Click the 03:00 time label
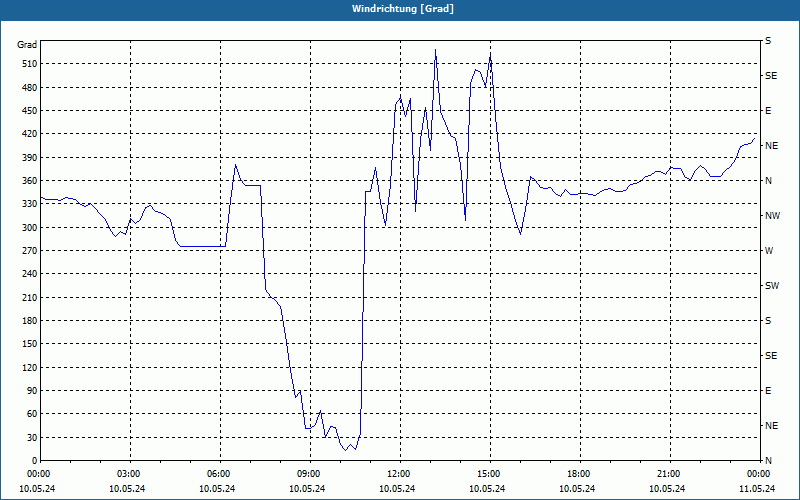The height and width of the screenshot is (500, 800). pyautogui.click(x=127, y=474)
